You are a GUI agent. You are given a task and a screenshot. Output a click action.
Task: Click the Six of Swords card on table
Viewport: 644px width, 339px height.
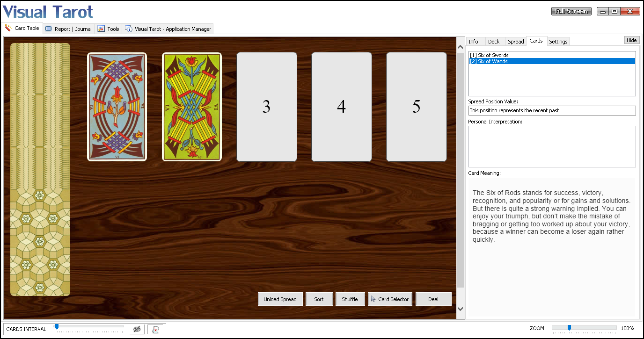[117, 107]
